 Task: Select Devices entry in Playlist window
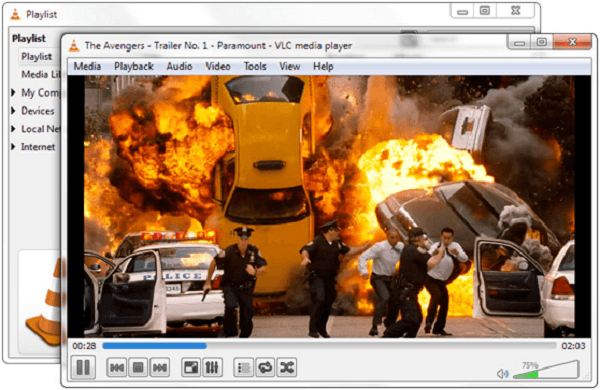click(x=38, y=111)
